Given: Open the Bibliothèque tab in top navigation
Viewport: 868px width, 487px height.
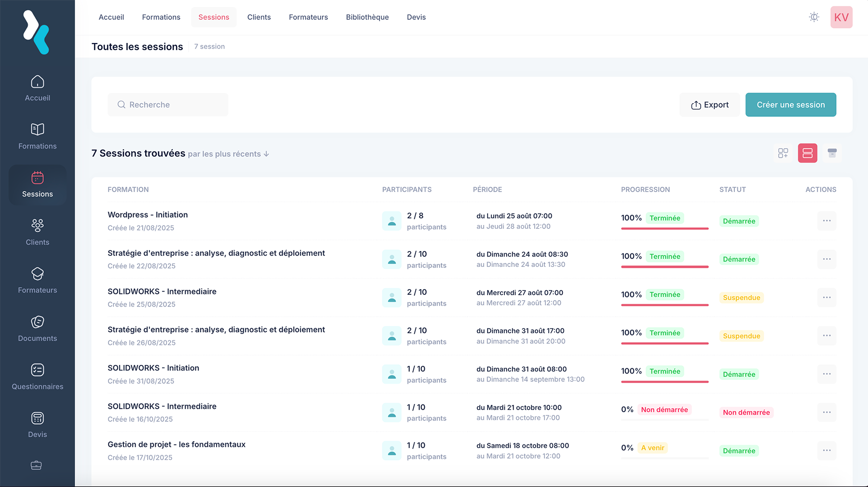Looking at the screenshot, I should (x=367, y=17).
